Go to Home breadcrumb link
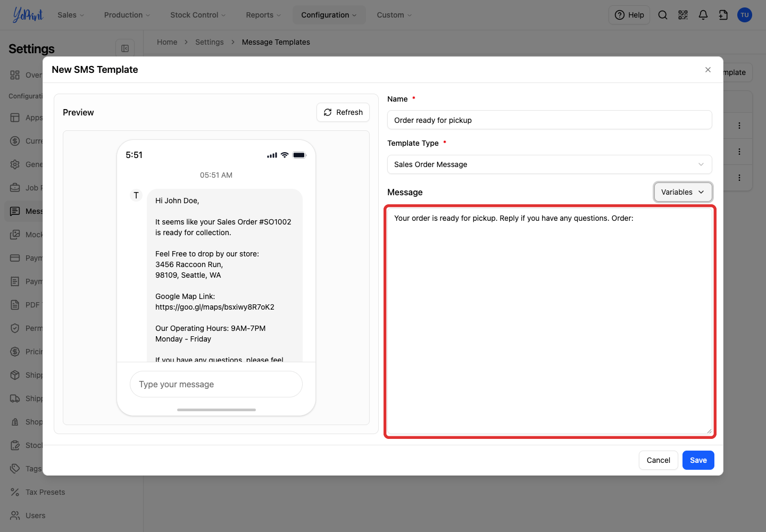Viewport: 766px width, 532px height. pos(167,42)
